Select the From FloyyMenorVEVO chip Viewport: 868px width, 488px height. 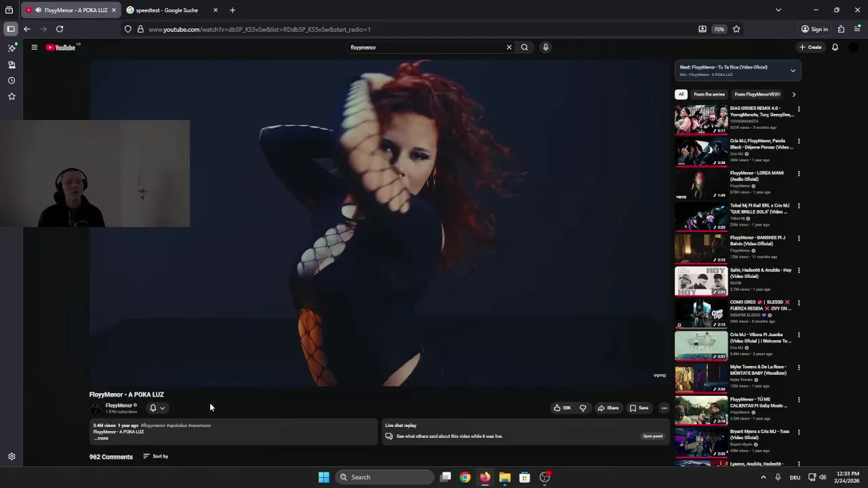click(x=757, y=94)
